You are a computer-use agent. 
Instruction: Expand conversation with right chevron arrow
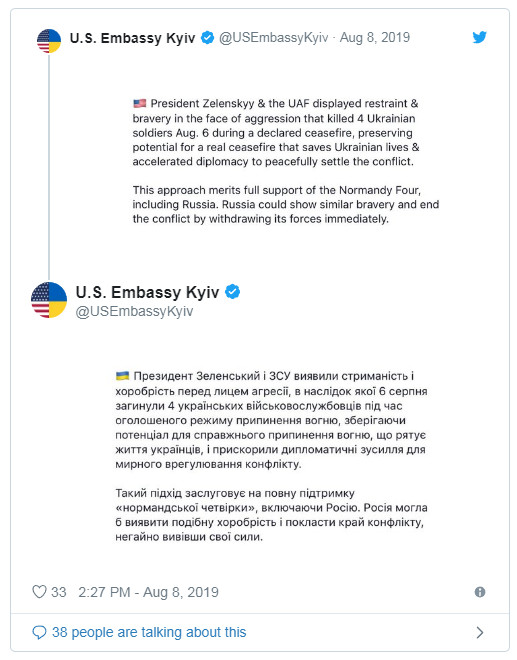point(480,632)
